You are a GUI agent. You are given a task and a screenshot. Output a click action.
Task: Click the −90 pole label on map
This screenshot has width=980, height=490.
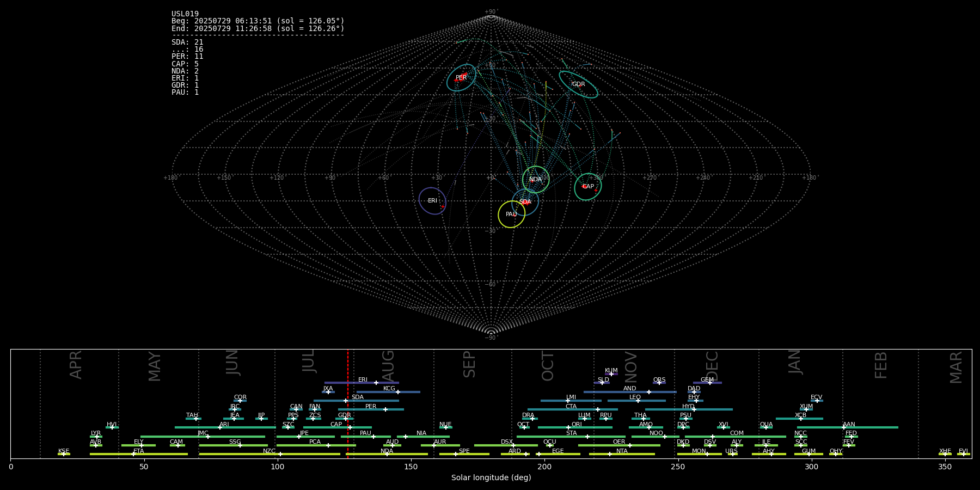pyautogui.click(x=491, y=338)
